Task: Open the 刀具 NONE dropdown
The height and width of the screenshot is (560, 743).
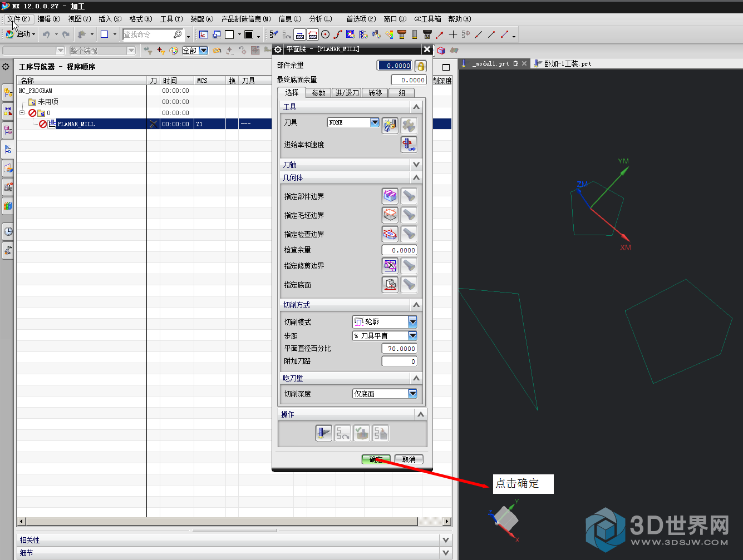Action: (375, 122)
